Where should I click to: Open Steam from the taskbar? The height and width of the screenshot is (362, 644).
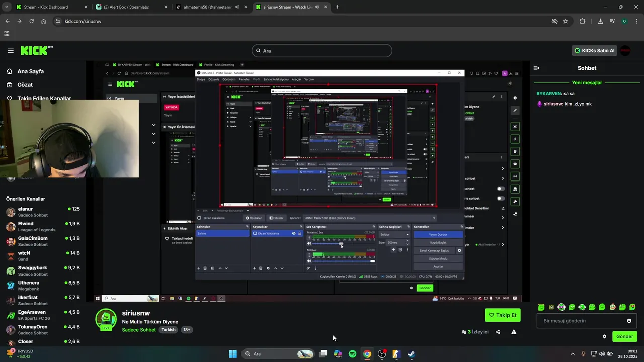point(411,354)
